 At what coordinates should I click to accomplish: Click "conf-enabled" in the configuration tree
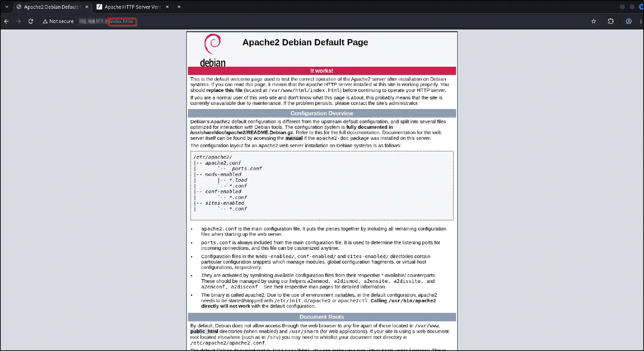pos(223,191)
